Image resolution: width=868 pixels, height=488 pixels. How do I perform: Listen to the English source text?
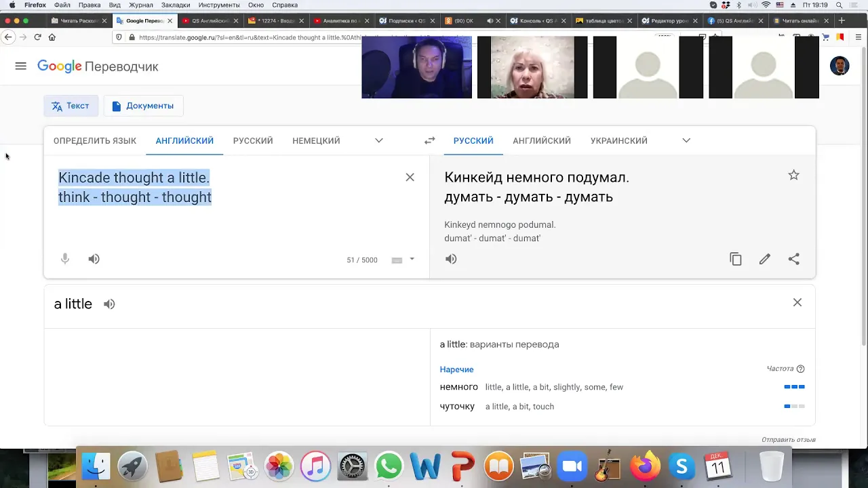(94, 259)
